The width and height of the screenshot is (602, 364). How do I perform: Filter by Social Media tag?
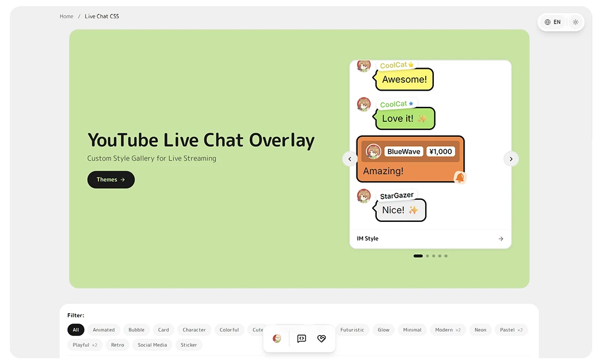pyautogui.click(x=153, y=345)
